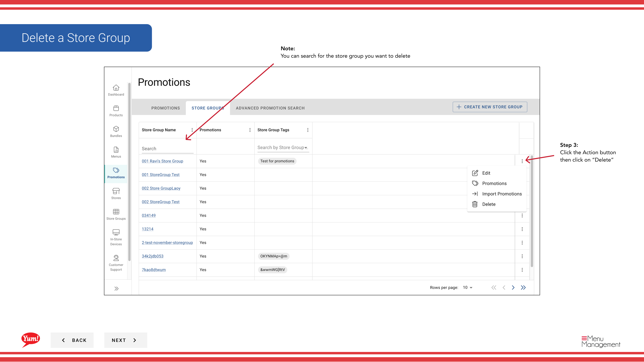Image resolution: width=644 pixels, height=362 pixels.
Task: Click the Yum! logo
Action: [30, 340]
